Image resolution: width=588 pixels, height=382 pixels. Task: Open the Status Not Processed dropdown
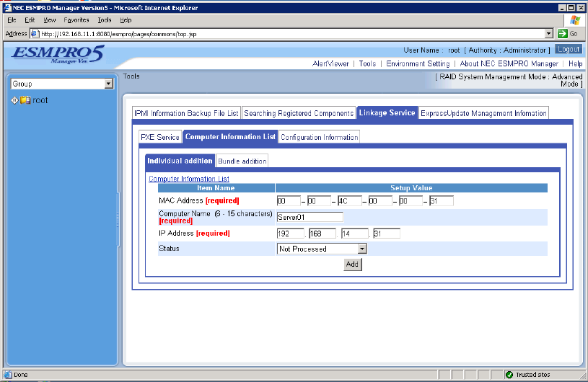click(362, 249)
